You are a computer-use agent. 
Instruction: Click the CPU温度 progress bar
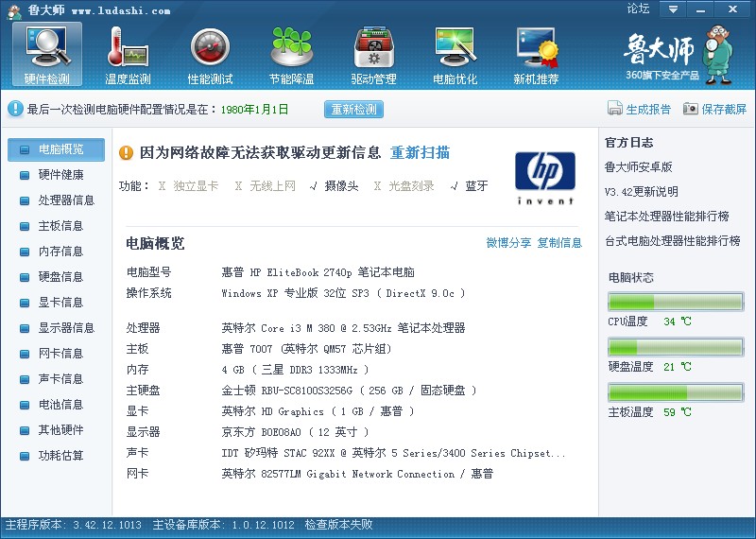(x=676, y=302)
